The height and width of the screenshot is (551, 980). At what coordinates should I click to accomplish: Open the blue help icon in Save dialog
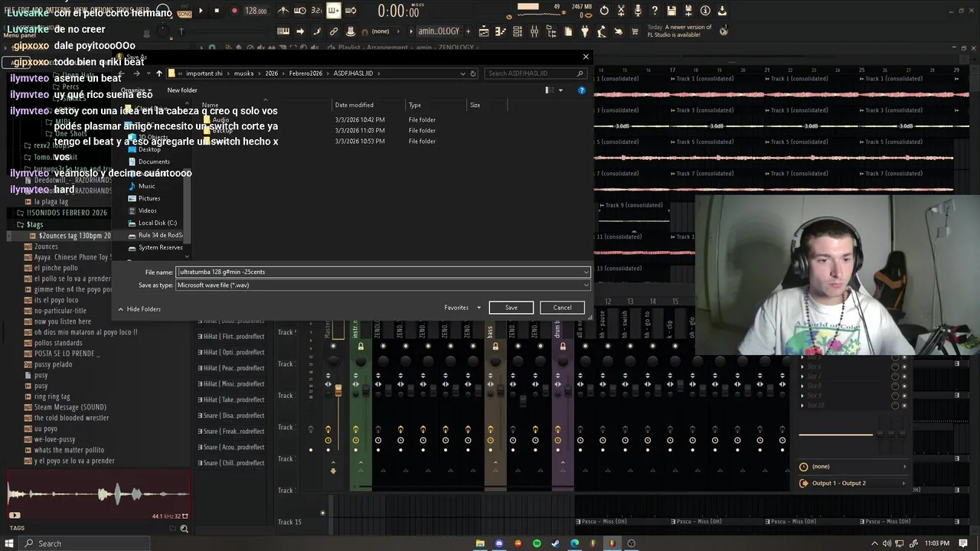click(581, 90)
